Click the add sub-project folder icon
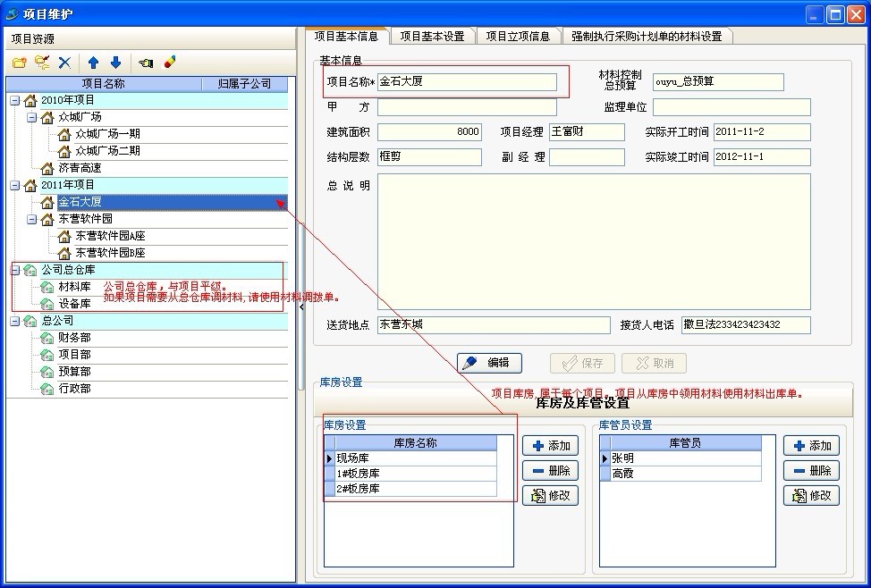The width and height of the screenshot is (871, 588). click(x=41, y=63)
